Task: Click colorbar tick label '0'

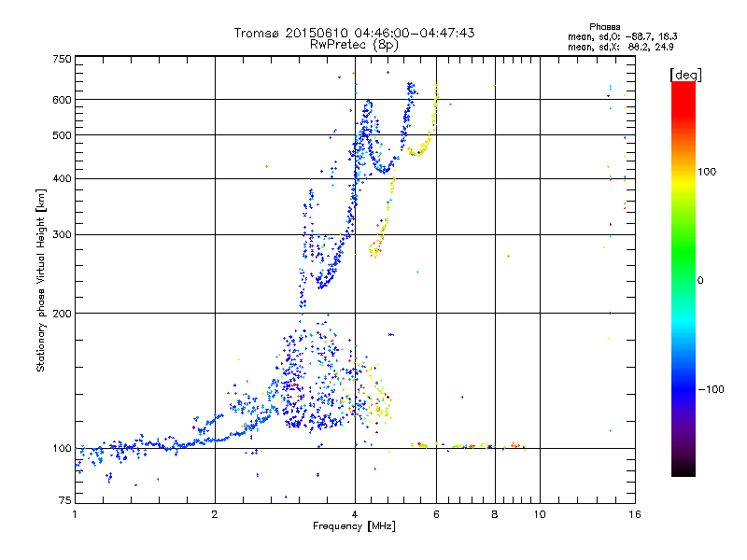Action: (700, 281)
